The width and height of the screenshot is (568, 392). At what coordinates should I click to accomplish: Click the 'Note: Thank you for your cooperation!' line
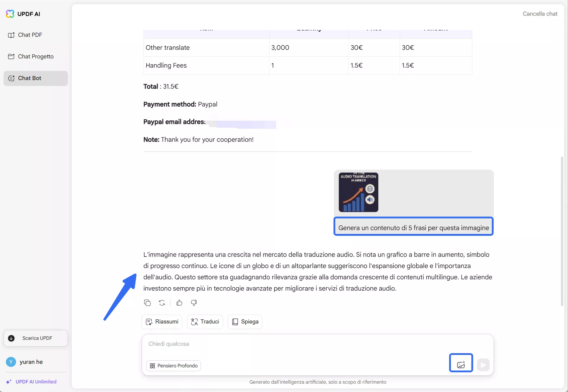tap(198, 140)
